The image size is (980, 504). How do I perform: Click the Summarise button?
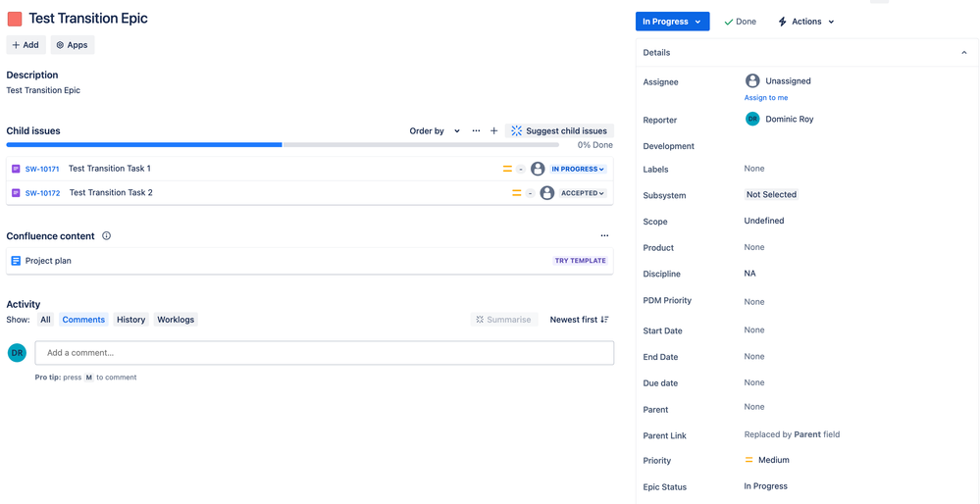point(504,320)
